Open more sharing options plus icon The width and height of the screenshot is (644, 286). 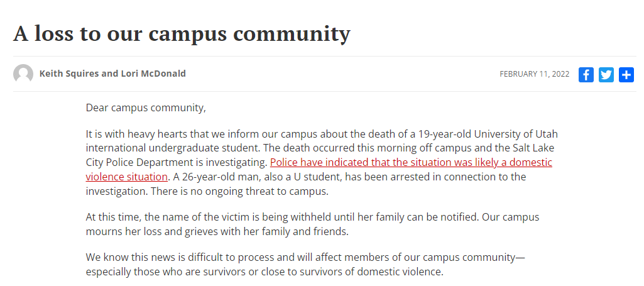626,75
